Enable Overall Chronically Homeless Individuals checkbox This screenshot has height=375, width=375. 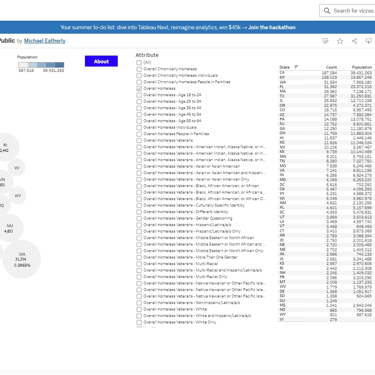coord(139,75)
